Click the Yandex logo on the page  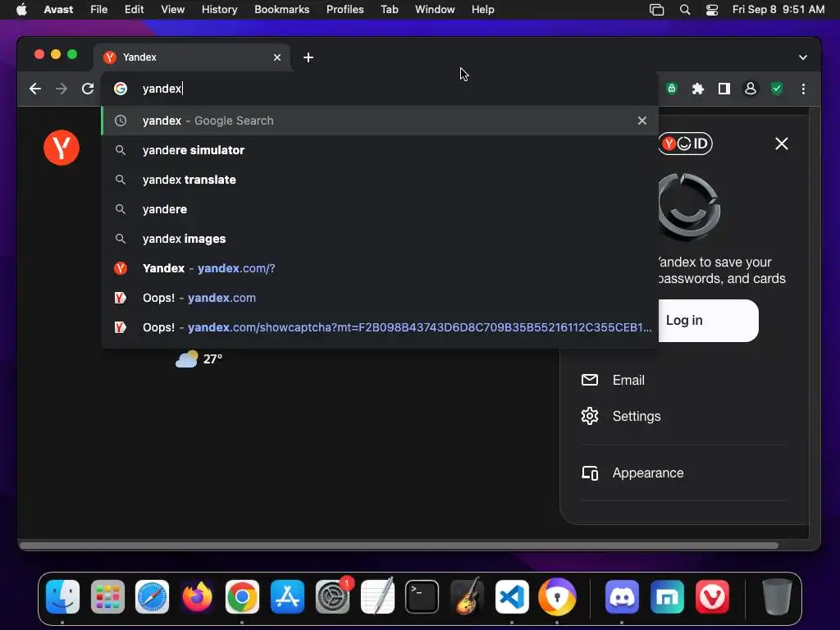[62, 148]
